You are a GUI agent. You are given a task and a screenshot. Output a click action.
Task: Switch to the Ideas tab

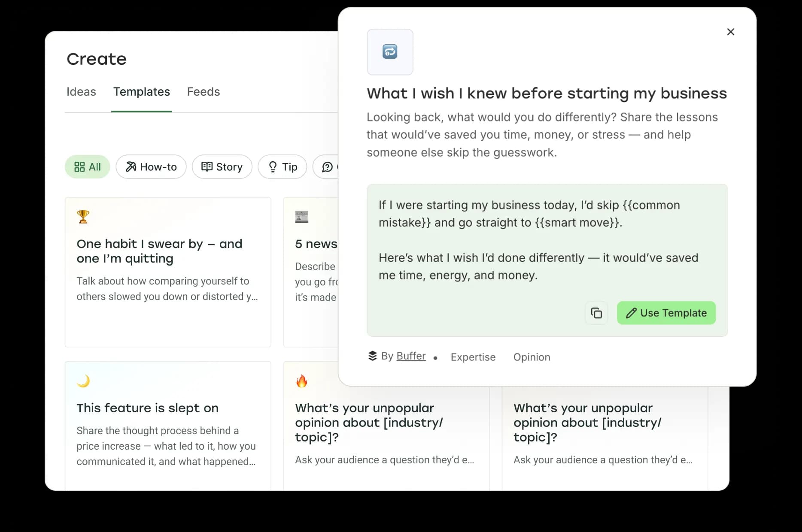click(x=81, y=92)
